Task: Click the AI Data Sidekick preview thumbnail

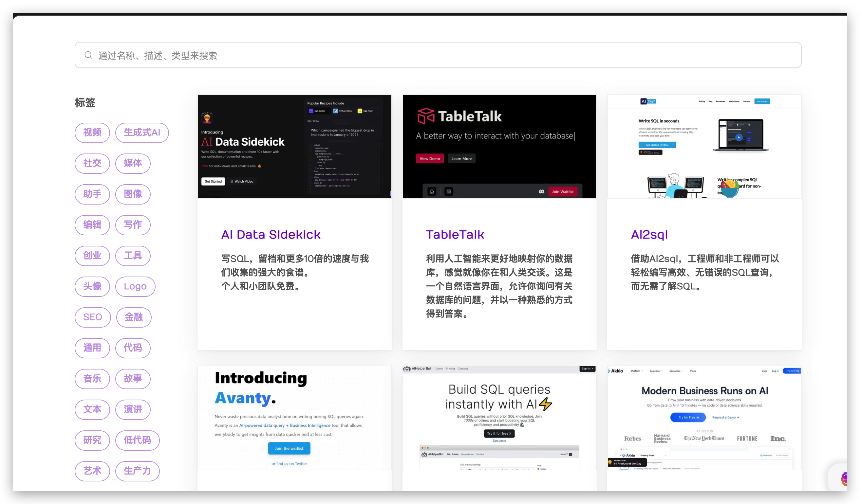Action: (x=294, y=147)
